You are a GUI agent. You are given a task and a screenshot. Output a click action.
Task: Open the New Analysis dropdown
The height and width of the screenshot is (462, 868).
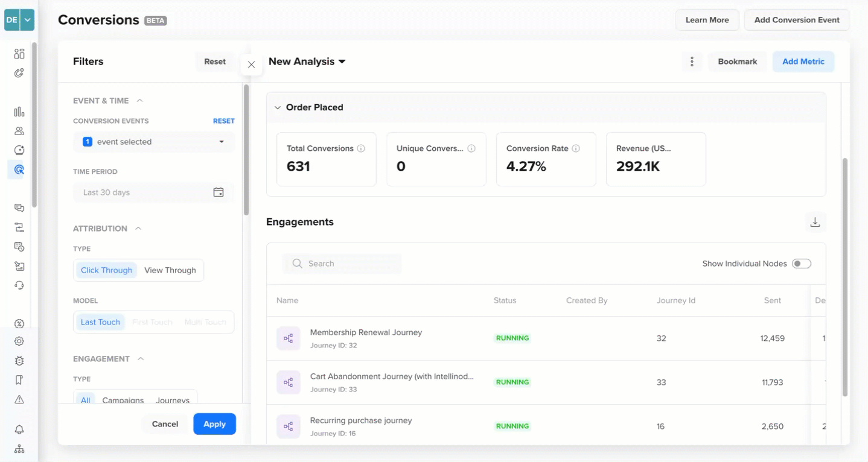click(x=307, y=62)
